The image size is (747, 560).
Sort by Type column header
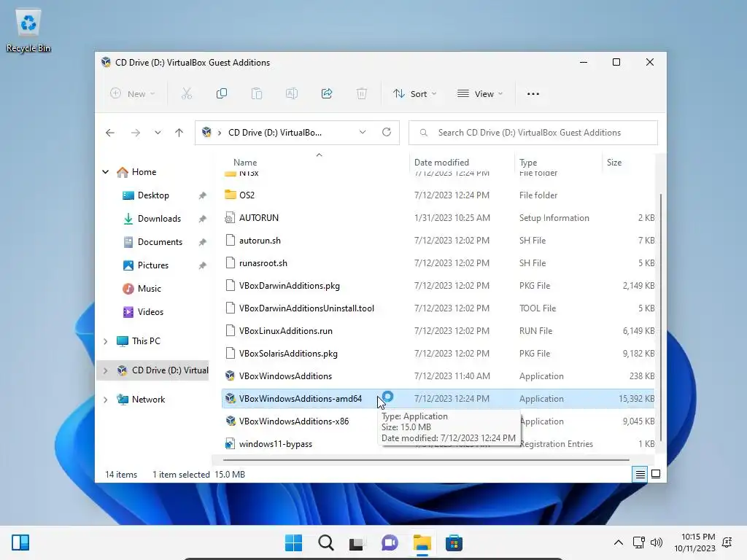pyautogui.click(x=528, y=163)
